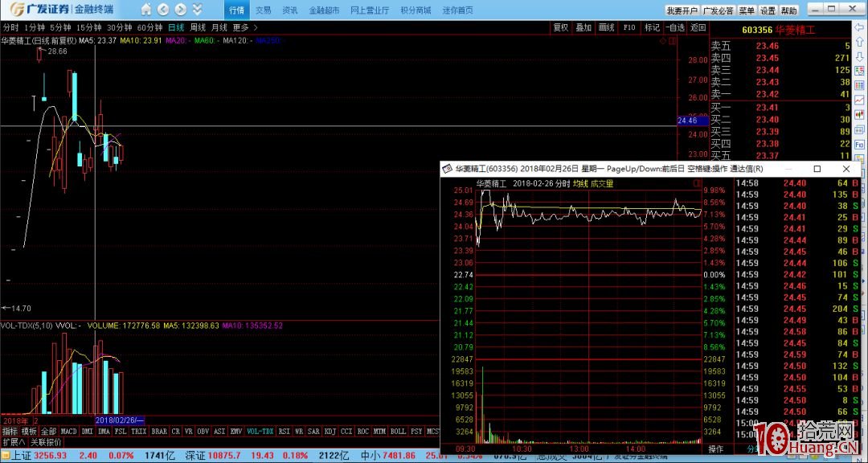Open the 资讯 tab
The height and width of the screenshot is (463, 868).
point(289,10)
